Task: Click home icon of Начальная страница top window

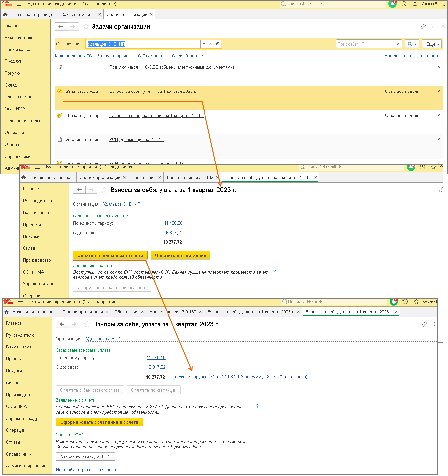Action: pos(5,14)
